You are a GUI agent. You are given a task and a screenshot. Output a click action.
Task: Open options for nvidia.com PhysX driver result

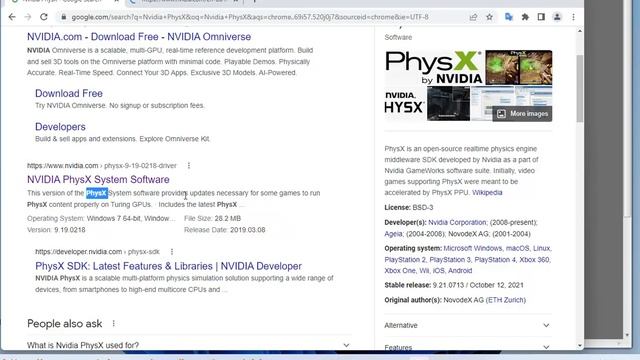pos(189,165)
